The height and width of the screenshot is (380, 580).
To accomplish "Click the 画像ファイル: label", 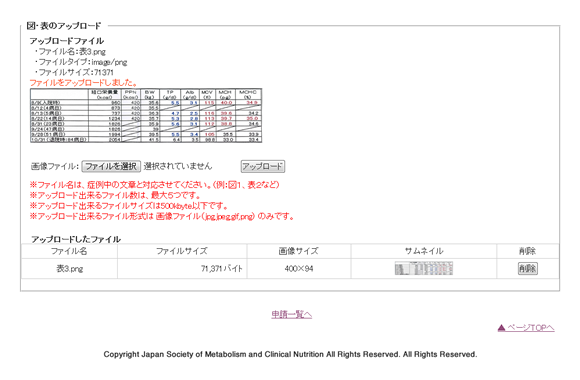I will click(55, 166).
